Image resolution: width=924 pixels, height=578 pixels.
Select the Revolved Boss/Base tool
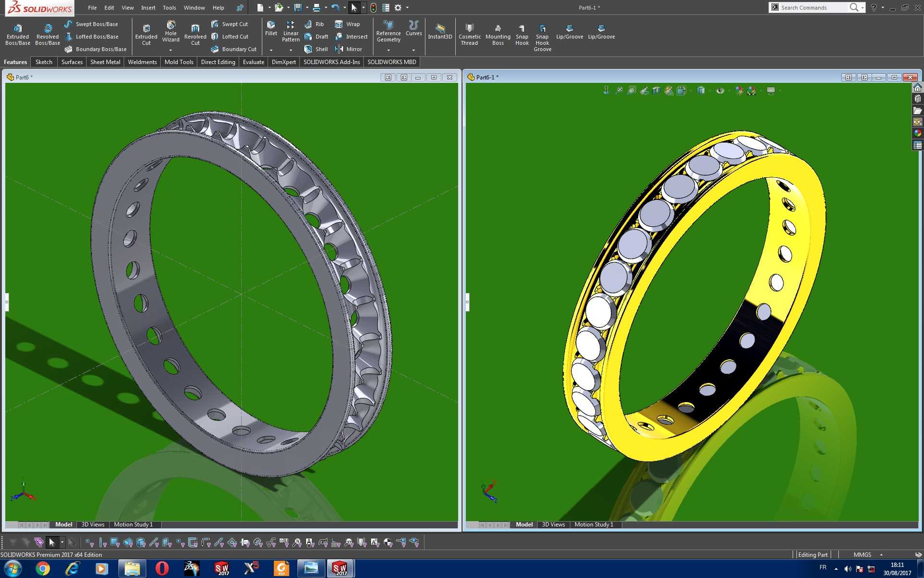(x=48, y=34)
